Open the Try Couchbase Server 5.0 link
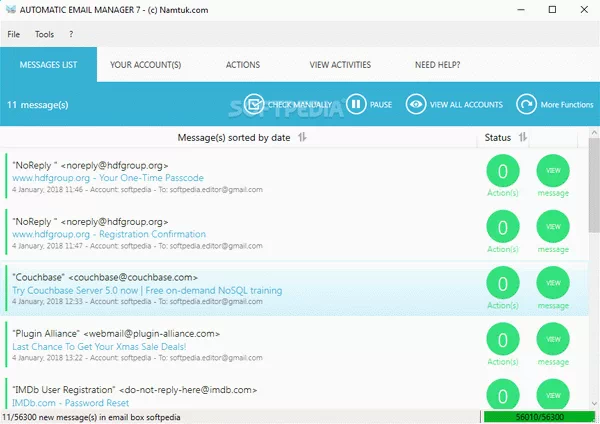 click(147, 290)
